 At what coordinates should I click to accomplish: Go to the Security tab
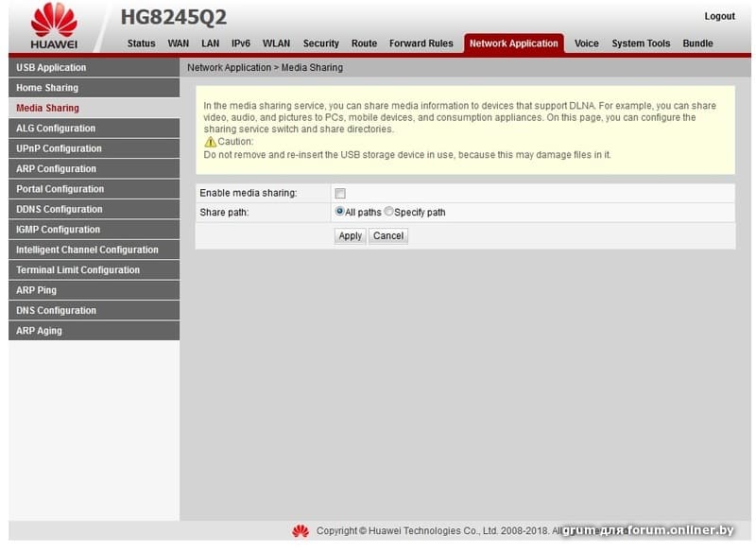[x=320, y=43]
